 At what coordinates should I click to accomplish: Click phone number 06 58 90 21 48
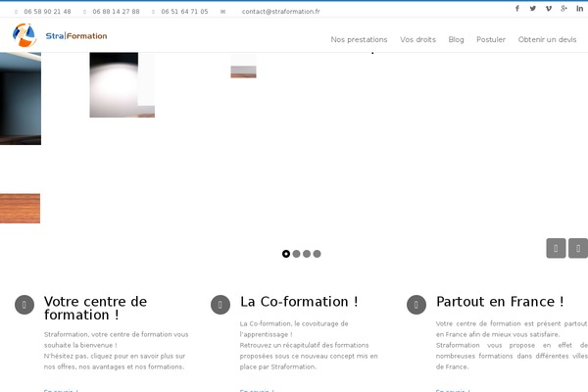click(47, 12)
